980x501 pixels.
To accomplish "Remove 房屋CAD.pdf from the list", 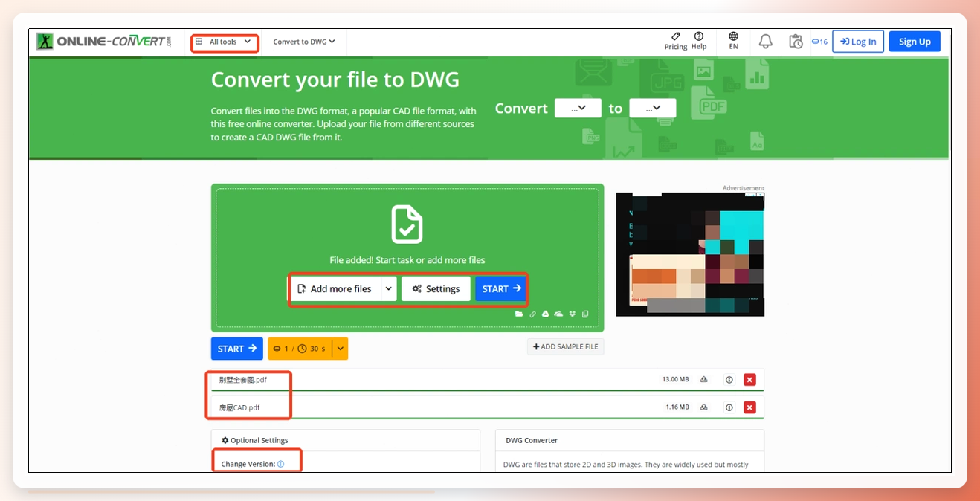I will point(749,407).
